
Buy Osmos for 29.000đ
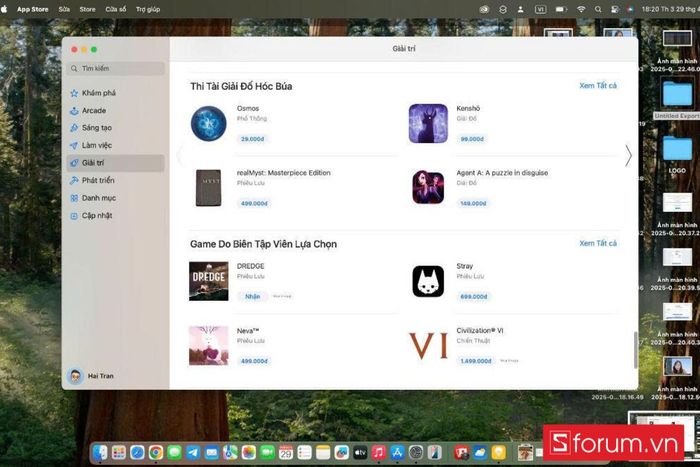click(x=253, y=139)
